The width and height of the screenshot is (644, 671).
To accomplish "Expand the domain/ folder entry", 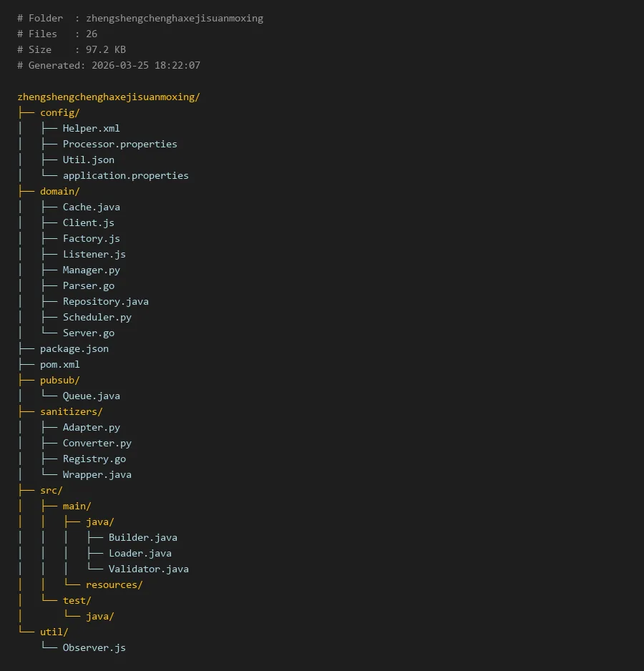I will (x=59, y=191).
